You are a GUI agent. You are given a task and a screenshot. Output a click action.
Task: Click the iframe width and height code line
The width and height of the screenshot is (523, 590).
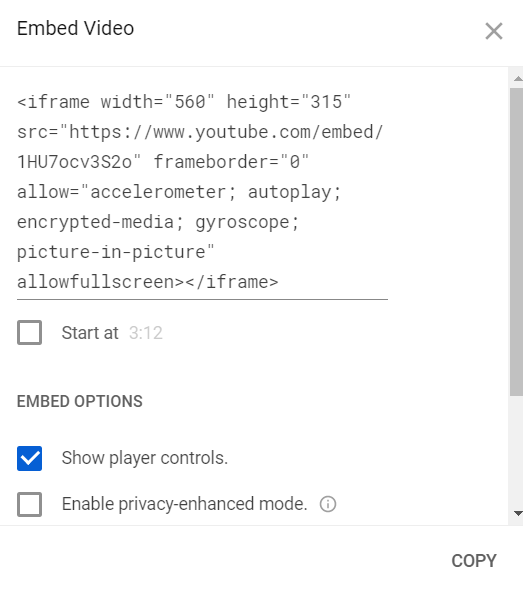(x=184, y=102)
